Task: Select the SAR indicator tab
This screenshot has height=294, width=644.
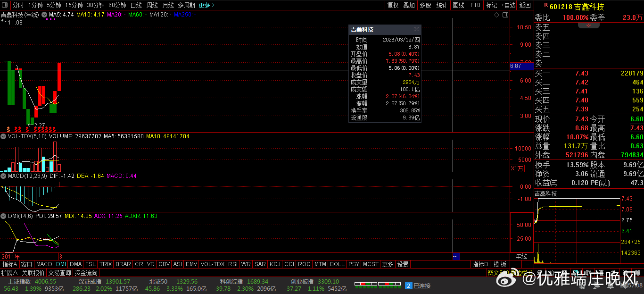Action: coord(260,264)
